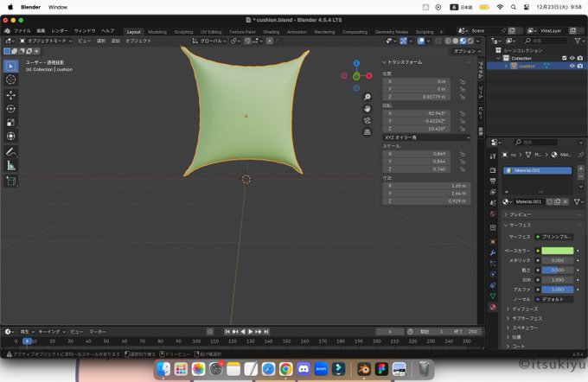The width and height of the screenshot is (588, 382).
Task: Launch Blender from the Dock
Action: click(x=364, y=369)
